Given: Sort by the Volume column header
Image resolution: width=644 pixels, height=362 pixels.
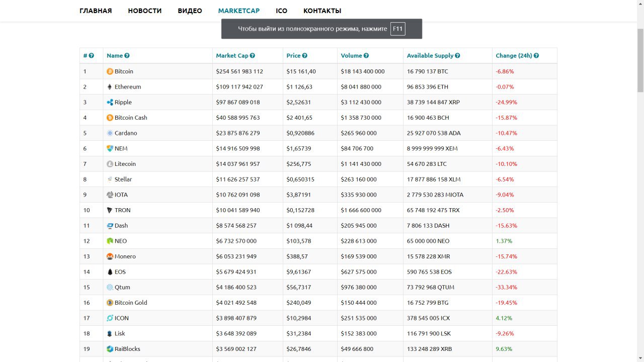Looking at the screenshot, I should click(x=351, y=56).
